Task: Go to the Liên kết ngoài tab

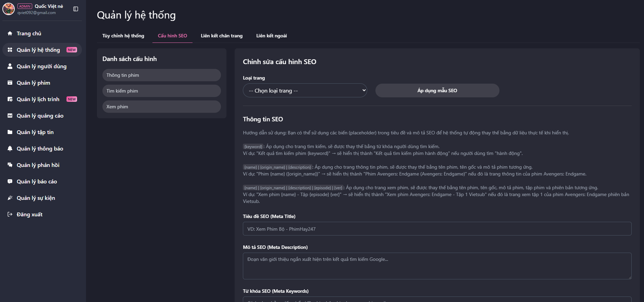Action: tap(272, 36)
